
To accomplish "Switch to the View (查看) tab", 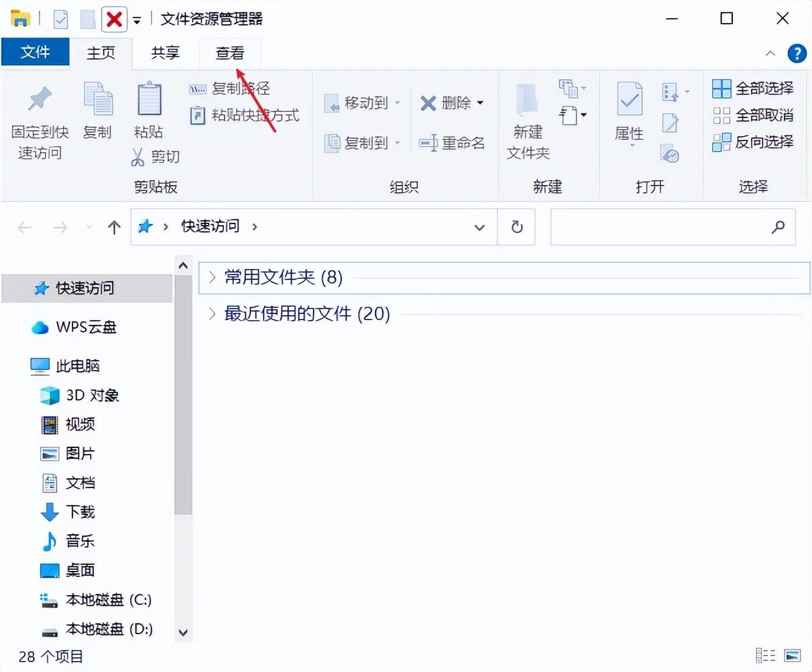I will (x=230, y=53).
